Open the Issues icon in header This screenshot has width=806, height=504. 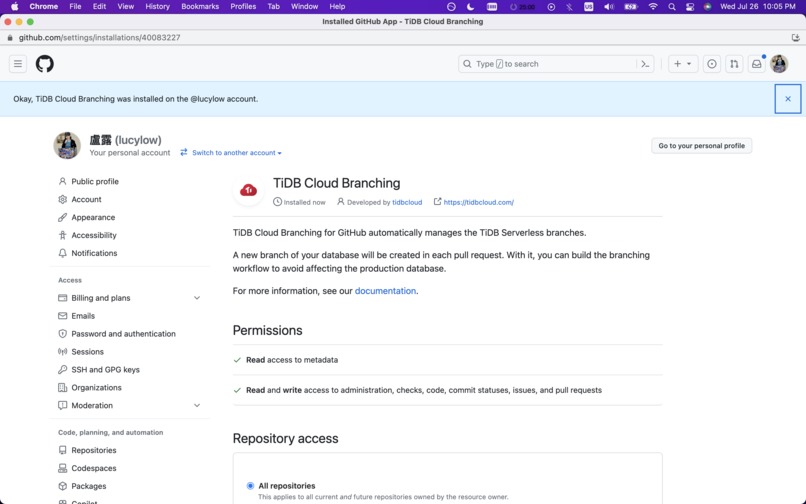tap(712, 64)
